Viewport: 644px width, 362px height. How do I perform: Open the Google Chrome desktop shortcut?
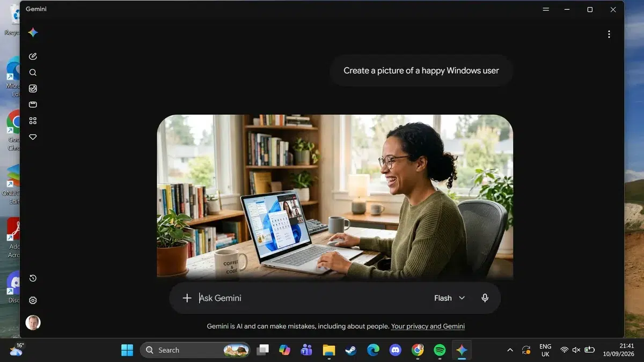pyautogui.click(x=13, y=130)
